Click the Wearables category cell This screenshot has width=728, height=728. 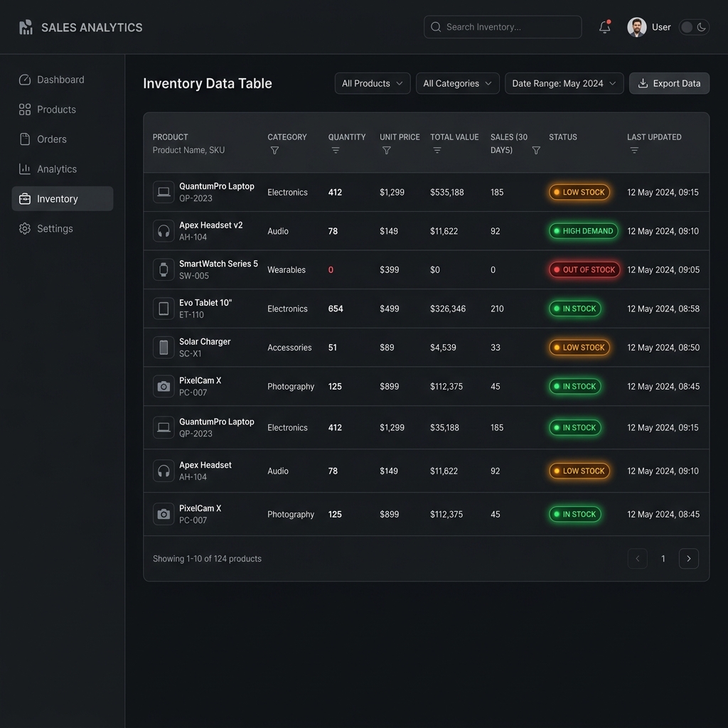click(287, 269)
